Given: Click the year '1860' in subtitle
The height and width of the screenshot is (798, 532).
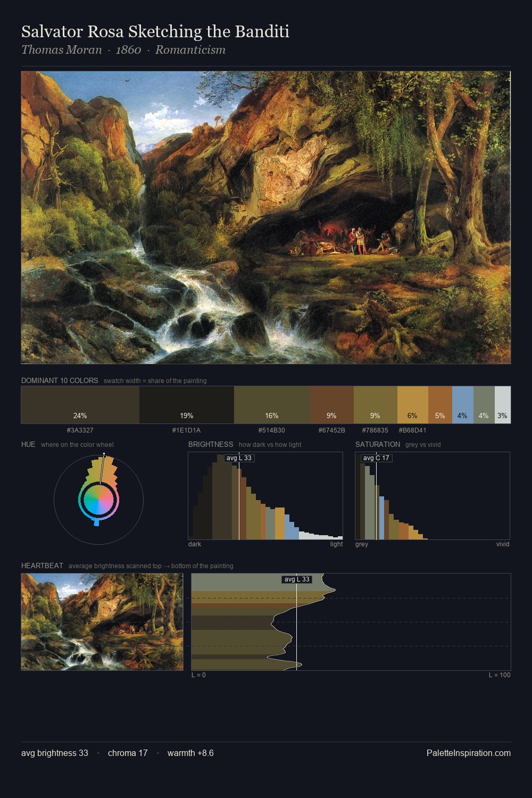Looking at the screenshot, I should point(128,50).
